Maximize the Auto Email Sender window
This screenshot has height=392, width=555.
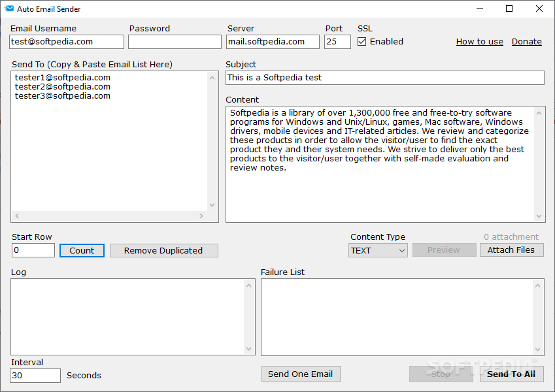(509, 8)
